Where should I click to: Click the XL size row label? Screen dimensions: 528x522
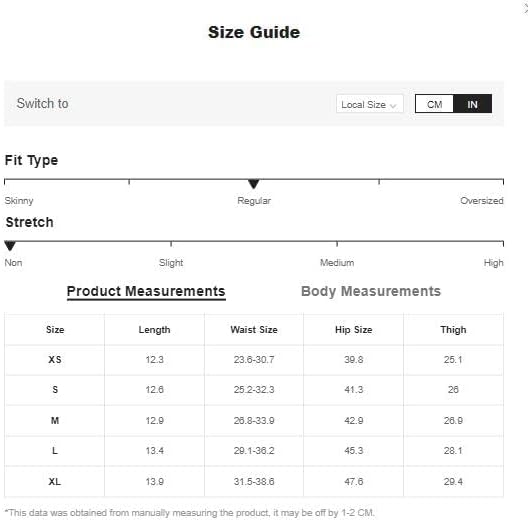point(55,482)
